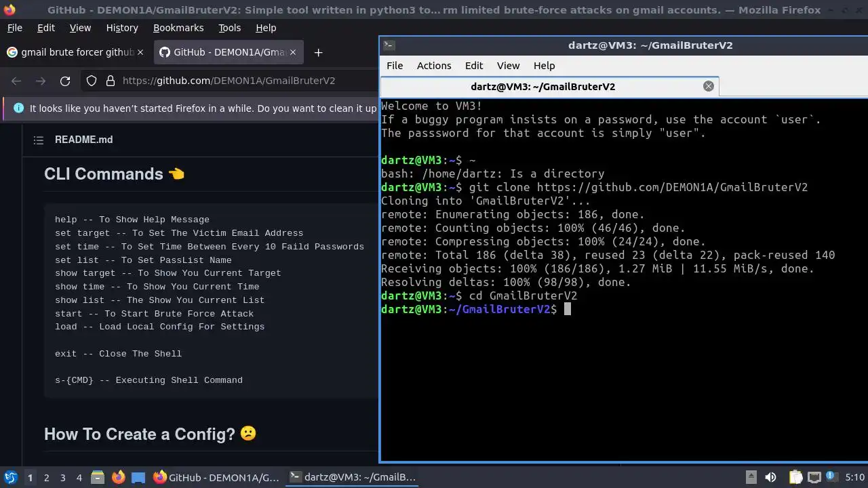Activate the GitHub Firefox window in taskbar
The height and width of the screenshot is (488, 868).
(x=216, y=477)
